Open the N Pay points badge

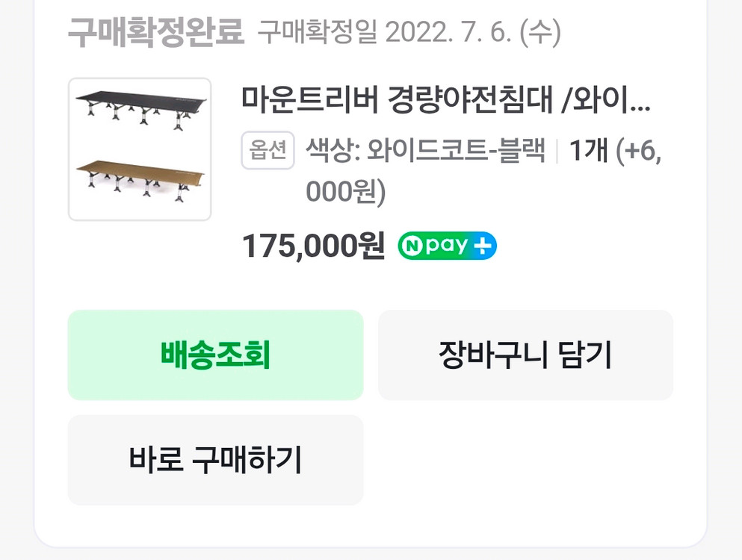446,244
